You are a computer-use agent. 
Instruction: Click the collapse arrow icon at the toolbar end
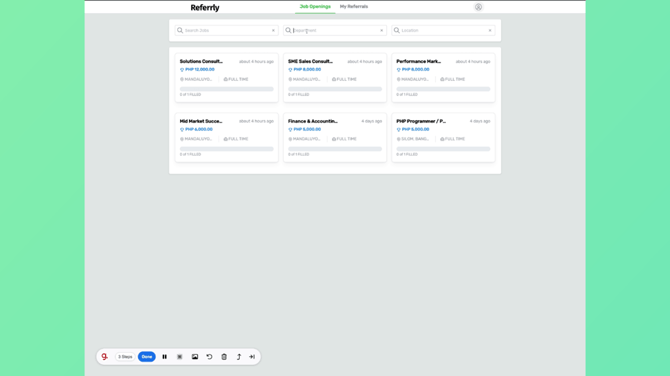click(x=252, y=357)
